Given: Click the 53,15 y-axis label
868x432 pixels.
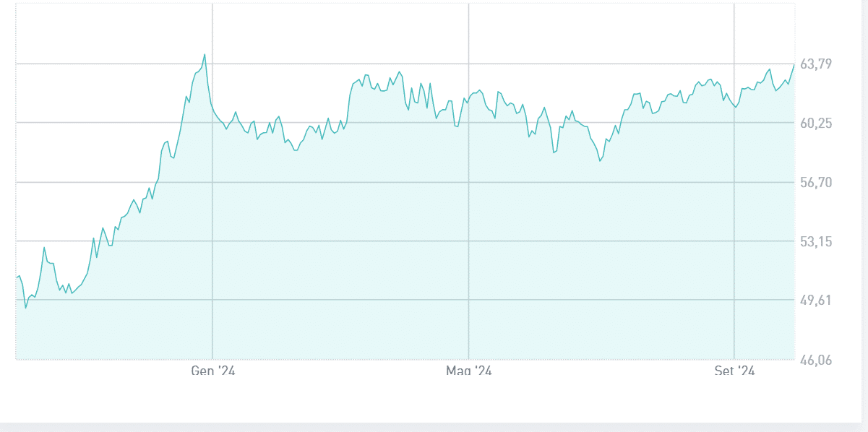Looking at the screenshot, I should 816,241.
